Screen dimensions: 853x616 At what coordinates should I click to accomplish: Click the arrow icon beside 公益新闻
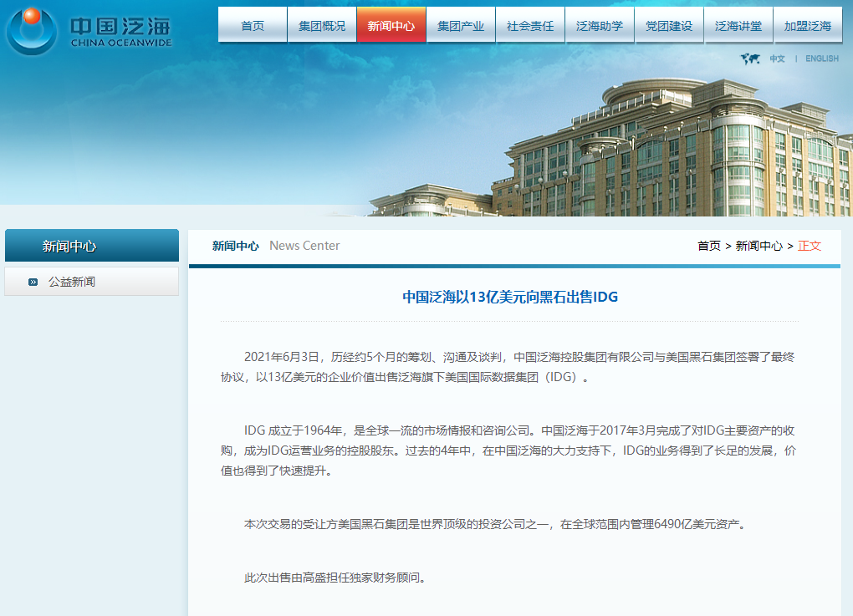click(x=33, y=283)
